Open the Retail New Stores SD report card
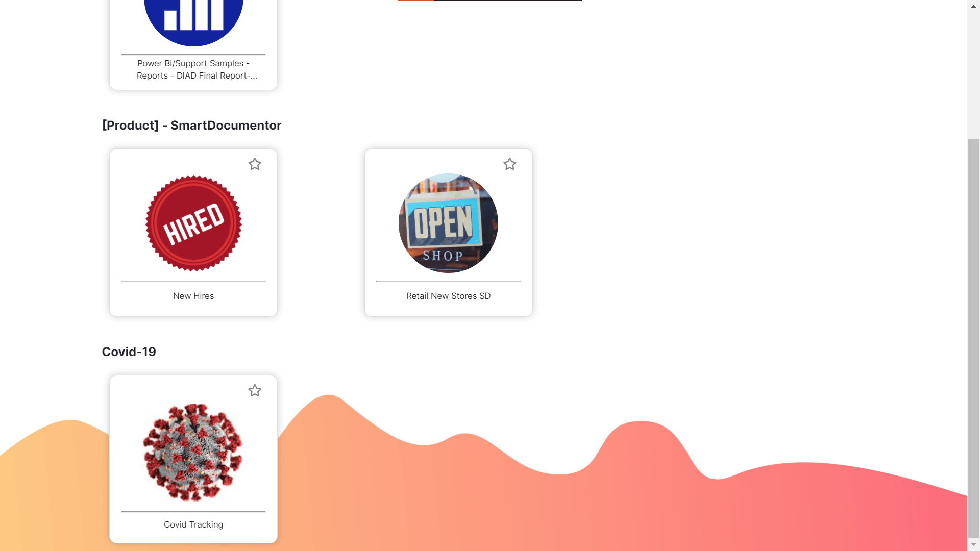 448,232
